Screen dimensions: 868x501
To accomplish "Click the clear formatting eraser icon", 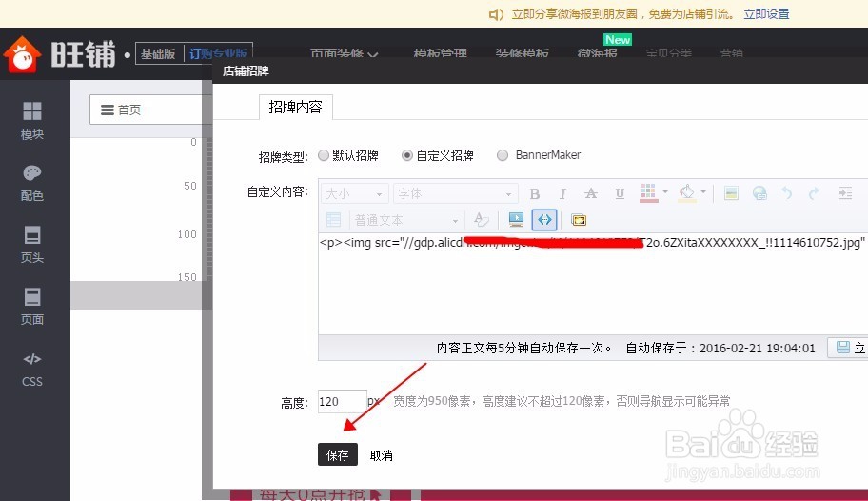I will [481, 220].
